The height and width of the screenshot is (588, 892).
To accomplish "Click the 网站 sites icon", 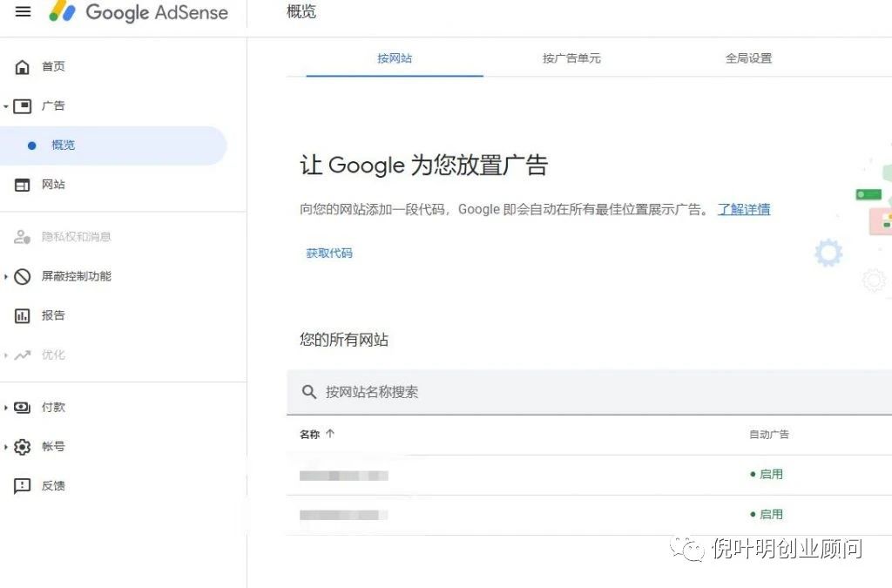I will (x=23, y=185).
